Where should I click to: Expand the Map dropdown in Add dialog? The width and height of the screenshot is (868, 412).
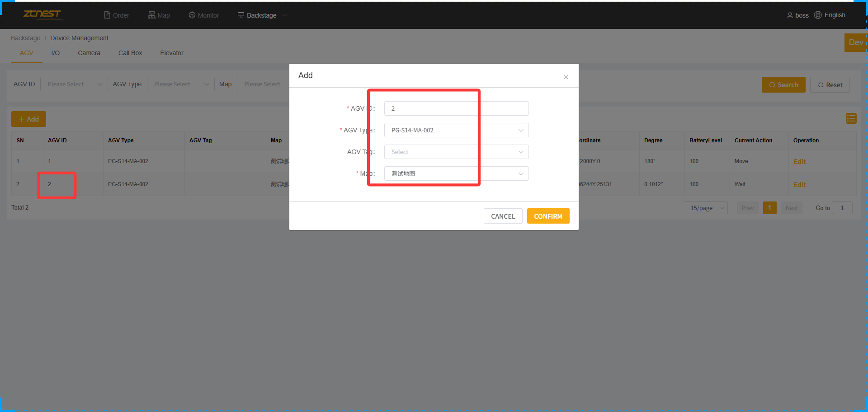point(456,173)
